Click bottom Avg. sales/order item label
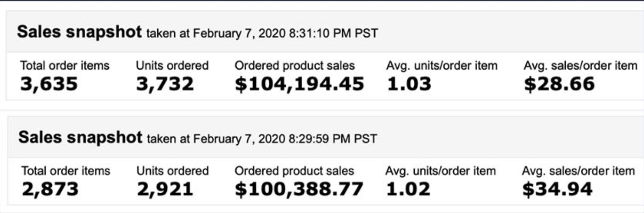 tap(578, 171)
